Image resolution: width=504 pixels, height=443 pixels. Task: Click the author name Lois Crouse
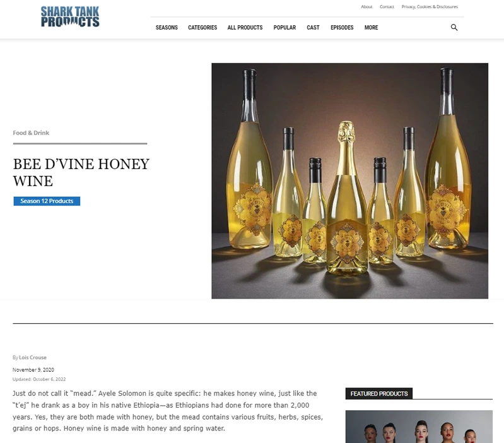(32, 357)
